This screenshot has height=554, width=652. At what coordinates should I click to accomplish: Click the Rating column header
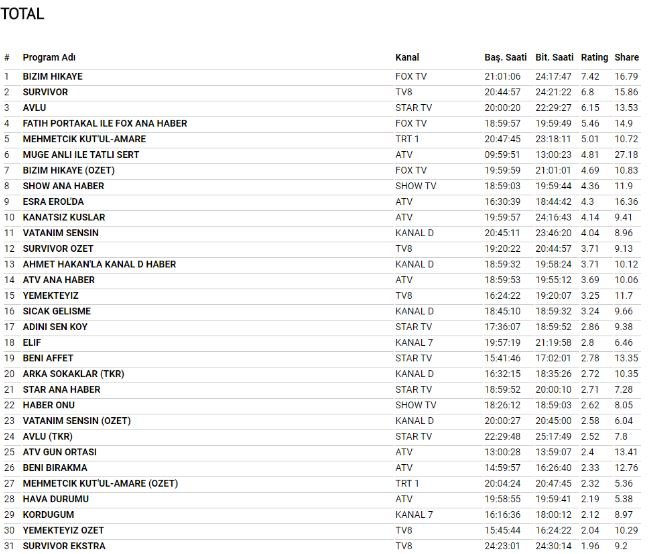pyautogui.click(x=594, y=57)
